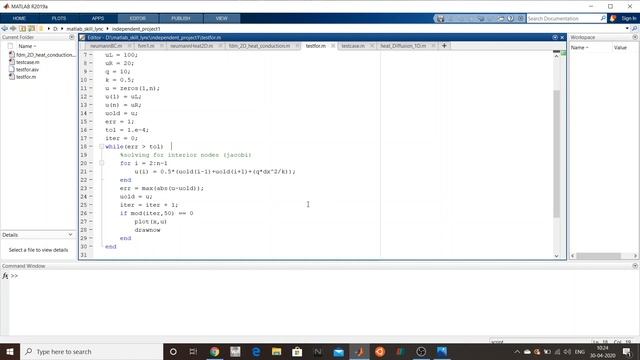The image size is (640, 360).
Task: Click the Workspace horizontal scrollbar thumb
Action: point(598,256)
